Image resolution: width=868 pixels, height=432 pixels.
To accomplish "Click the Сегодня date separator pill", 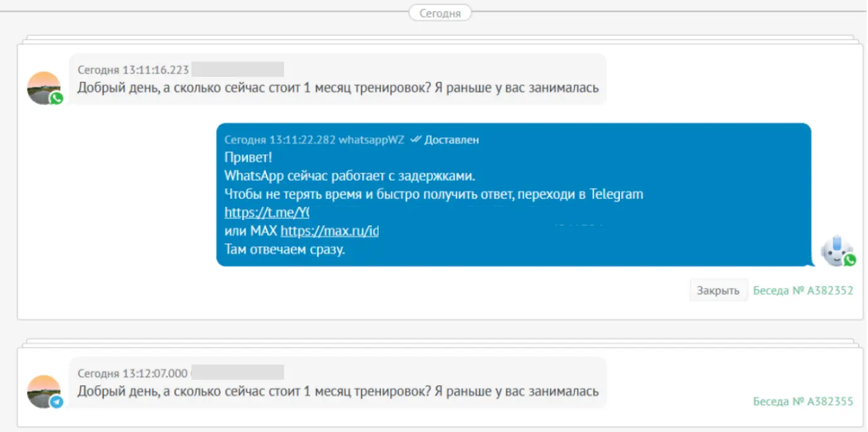I will point(440,13).
